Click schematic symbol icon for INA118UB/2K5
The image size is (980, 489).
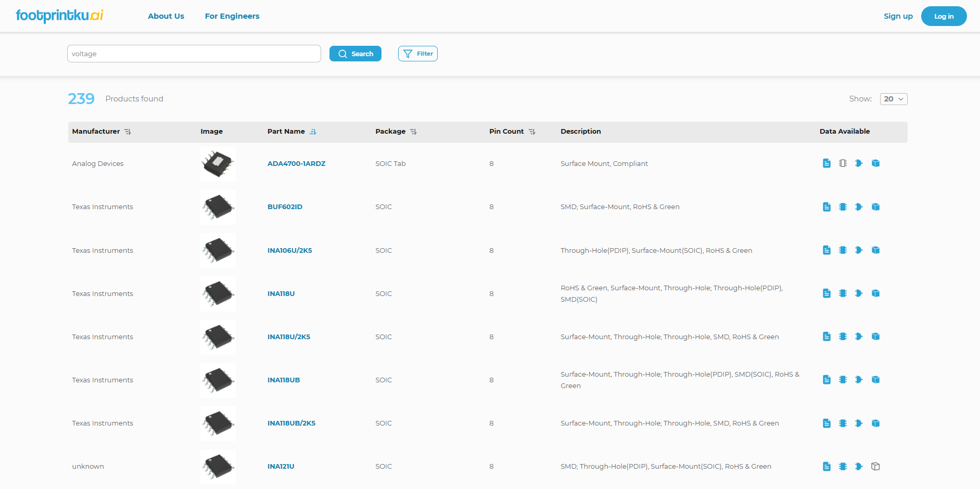coord(859,423)
